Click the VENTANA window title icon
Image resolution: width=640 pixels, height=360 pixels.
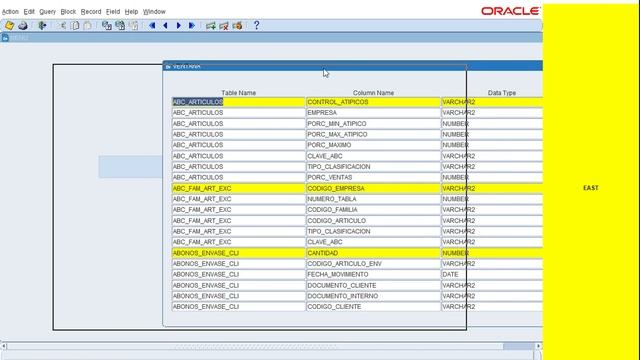(168, 66)
